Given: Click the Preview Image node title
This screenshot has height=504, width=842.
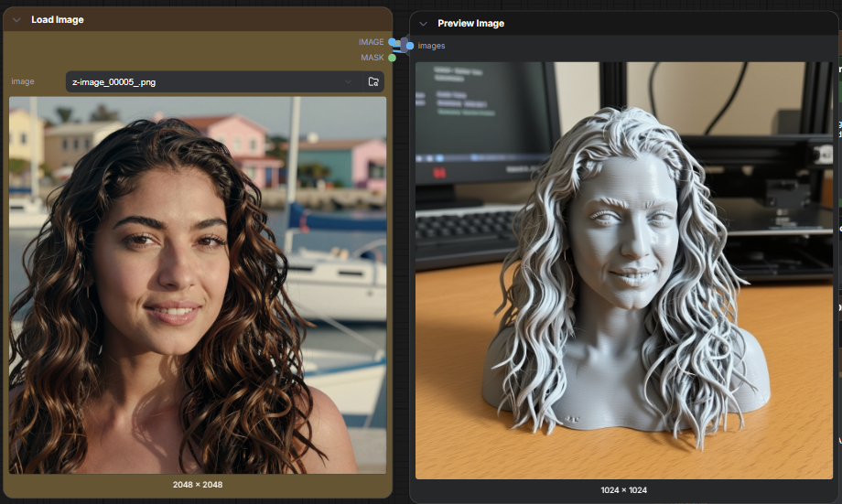Looking at the screenshot, I should point(470,23).
